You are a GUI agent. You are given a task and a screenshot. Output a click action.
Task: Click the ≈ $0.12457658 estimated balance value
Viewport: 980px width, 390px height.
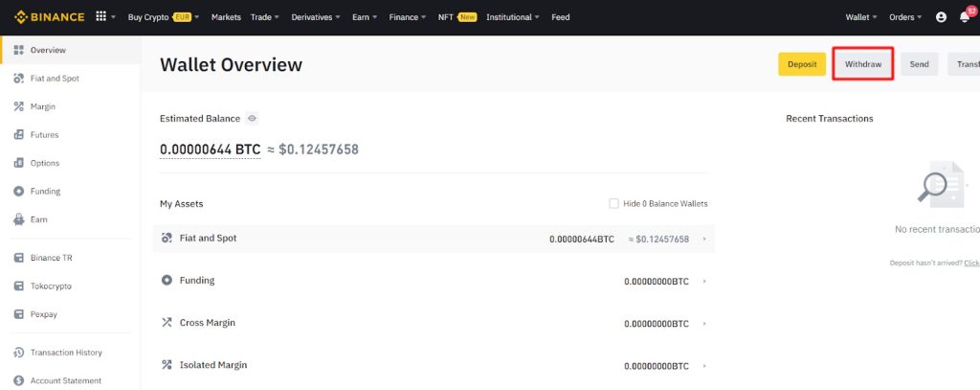click(313, 149)
